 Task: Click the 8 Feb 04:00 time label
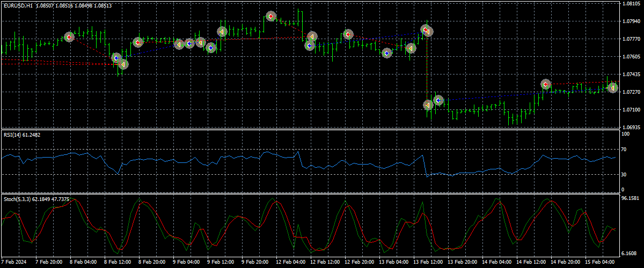coord(83,263)
